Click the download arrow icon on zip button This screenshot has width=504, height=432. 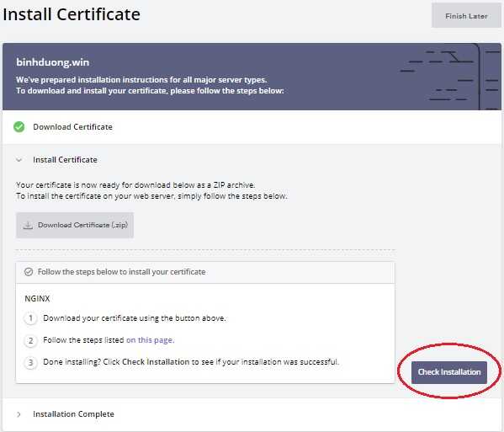point(28,225)
